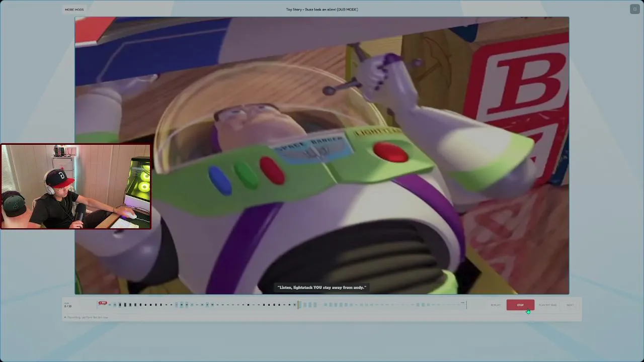Click the red REC marker on the timeline
The height and width of the screenshot is (362, 644).
tap(103, 303)
